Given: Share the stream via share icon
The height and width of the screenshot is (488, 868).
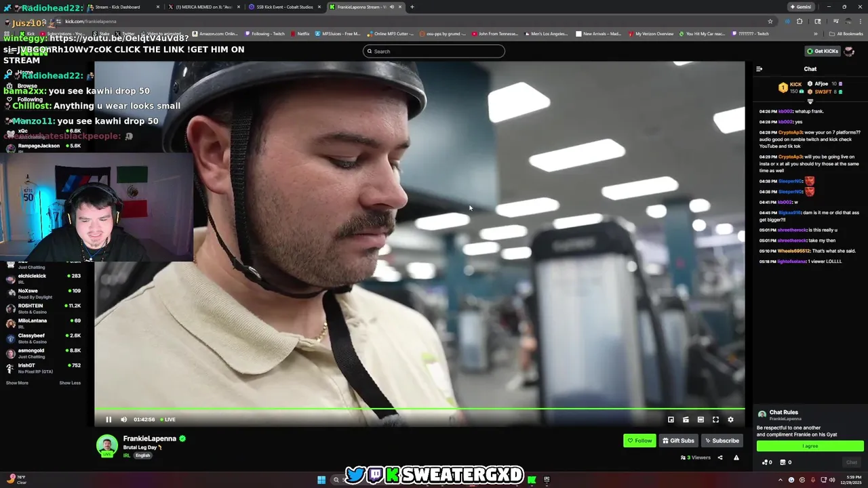Looking at the screenshot, I should (720, 457).
